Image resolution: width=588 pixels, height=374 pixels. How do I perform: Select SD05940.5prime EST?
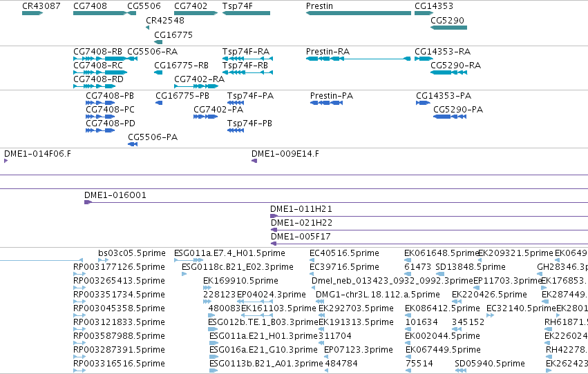[x=461, y=371]
